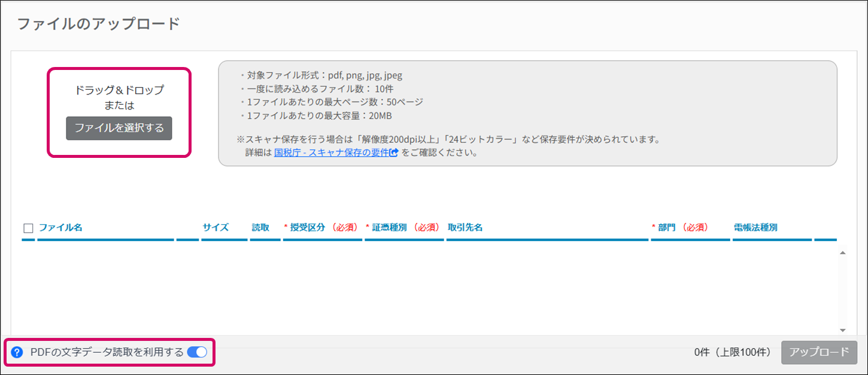
Task: Click the external link icon after スキャナ保存の要件
Action: point(394,153)
